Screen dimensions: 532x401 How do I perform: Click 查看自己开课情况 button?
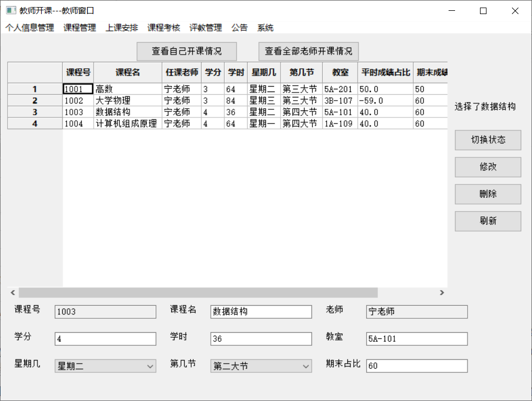[x=186, y=51]
